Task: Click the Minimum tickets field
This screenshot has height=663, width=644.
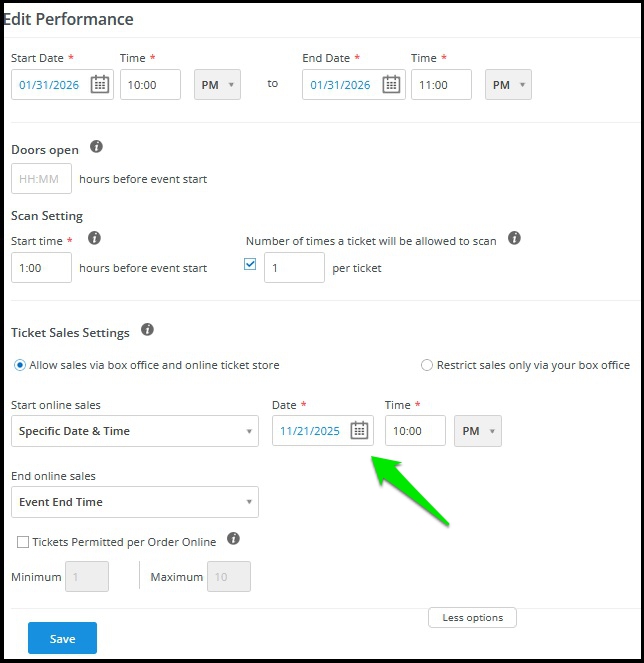Action: tap(87, 576)
